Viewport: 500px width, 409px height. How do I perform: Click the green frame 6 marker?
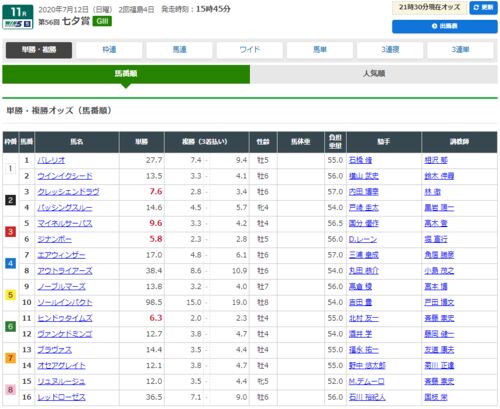10,326
